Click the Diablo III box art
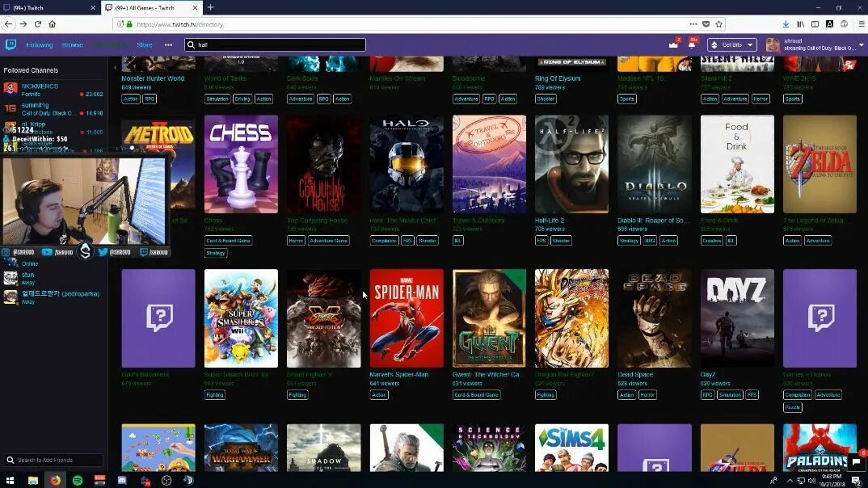This screenshot has width=868, height=488. click(x=655, y=164)
